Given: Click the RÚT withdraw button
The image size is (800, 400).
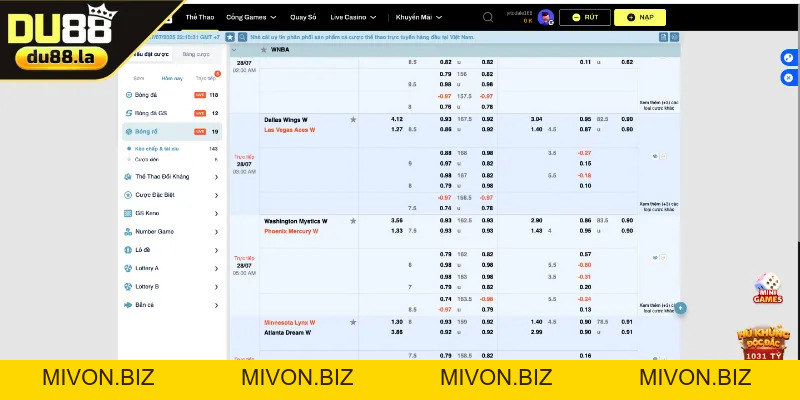Looking at the screenshot, I should click(x=585, y=17).
